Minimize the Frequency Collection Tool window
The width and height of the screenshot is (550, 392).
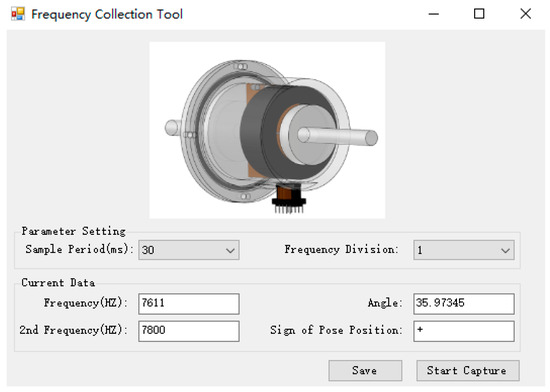coord(434,14)
